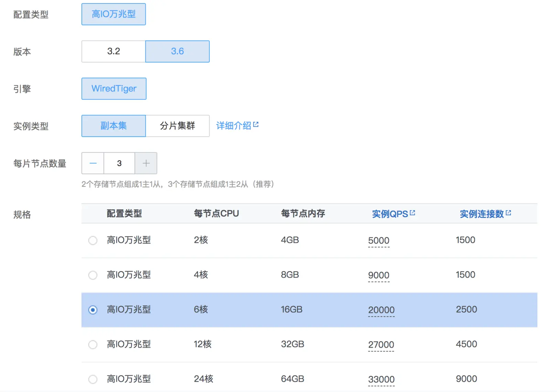The width and height of the screenshot is (557, 392).
Task: Click the external link icon beside 详细介绍
Action: pos(256,124)
